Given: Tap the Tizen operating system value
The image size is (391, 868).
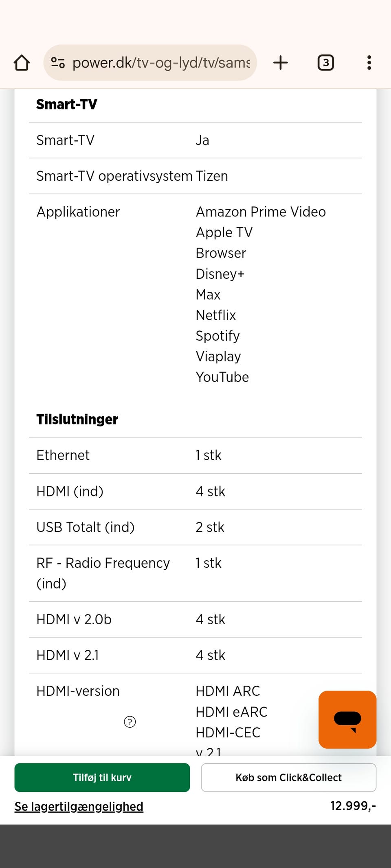Looking at the screenshot, I should pos(212,176).
